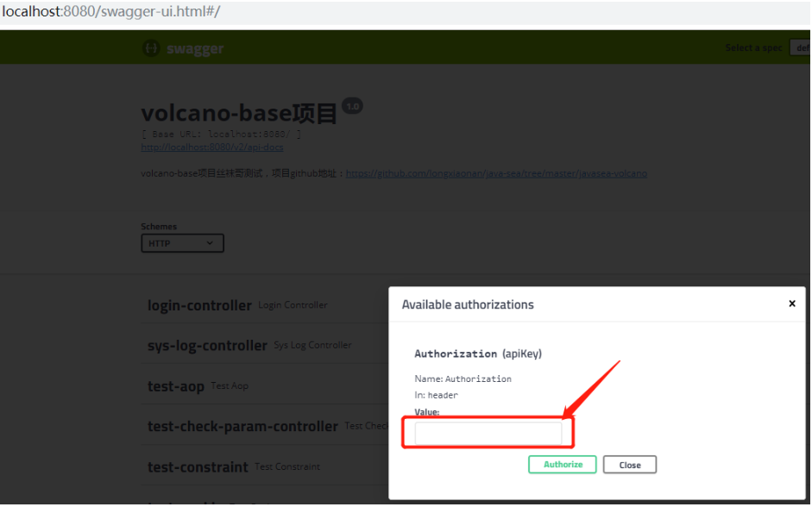812x507 pixels.
Task: Click the Test Aop description text
Action: pyautogui.click(x=230, y=386)
